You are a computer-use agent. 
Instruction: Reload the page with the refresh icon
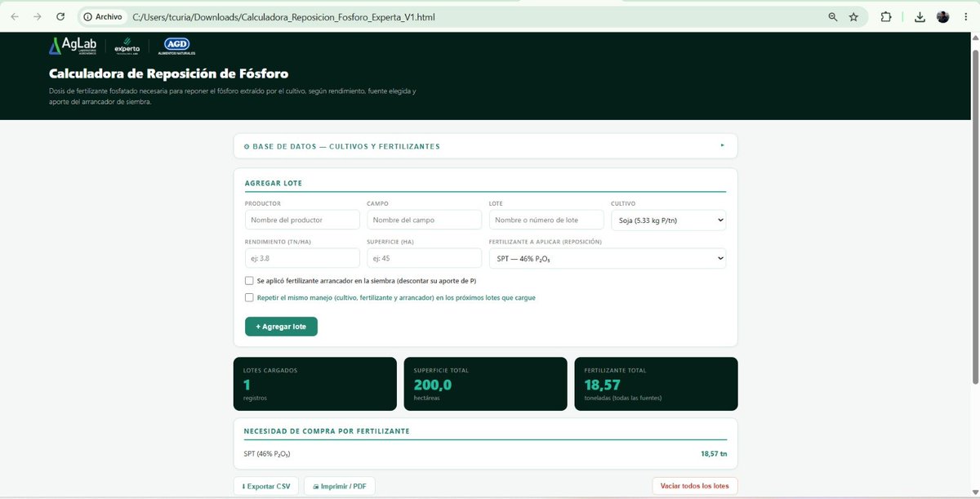(x=60, y=16)
